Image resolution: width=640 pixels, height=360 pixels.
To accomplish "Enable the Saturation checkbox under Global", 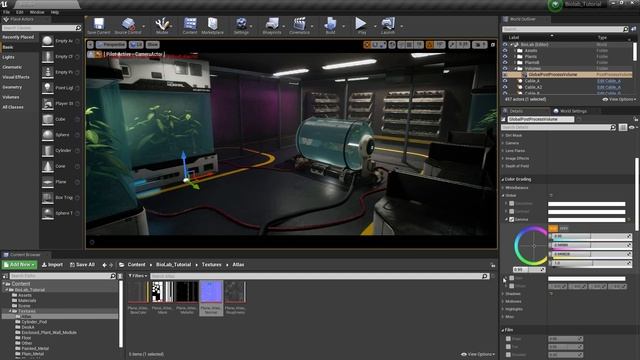I will [x=511, y=203].
